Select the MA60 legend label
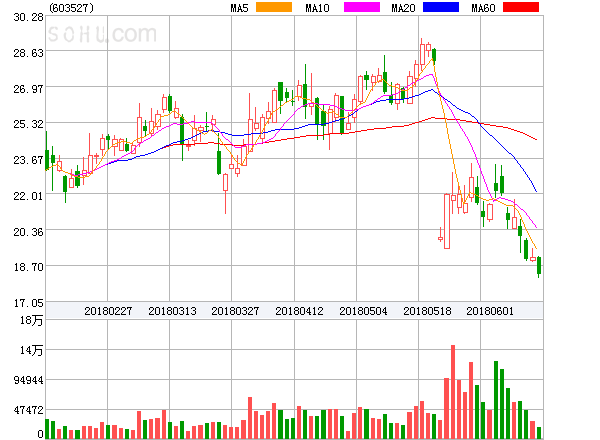 [483, 8]
